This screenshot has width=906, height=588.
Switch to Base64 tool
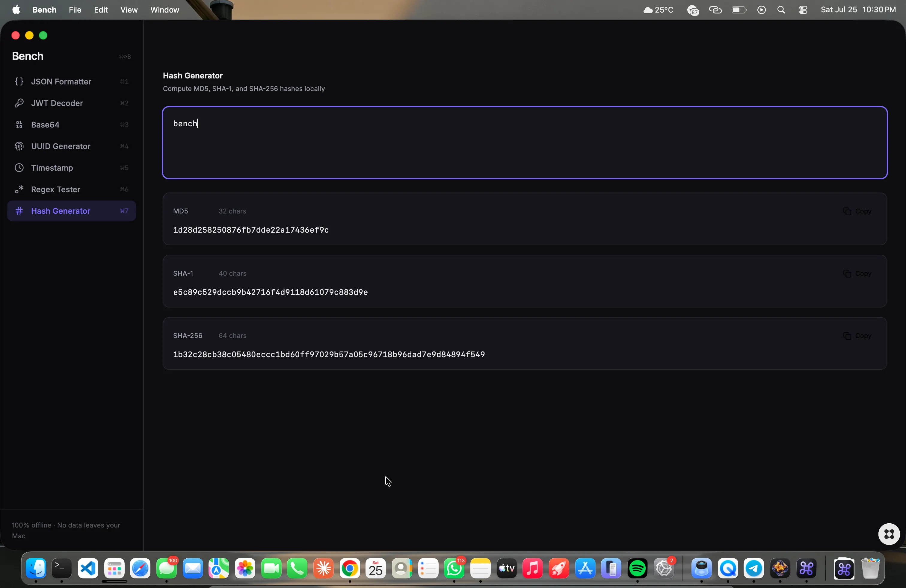pos(72,125)
